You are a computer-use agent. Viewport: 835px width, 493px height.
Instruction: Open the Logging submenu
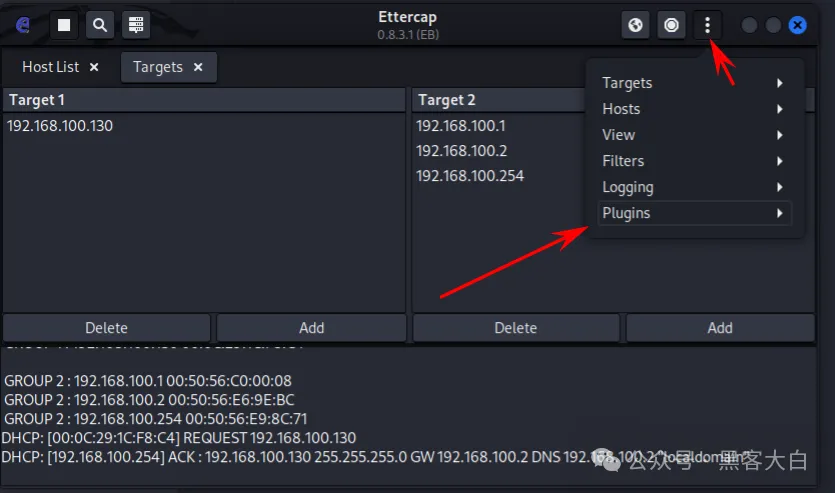click(694, 187)
